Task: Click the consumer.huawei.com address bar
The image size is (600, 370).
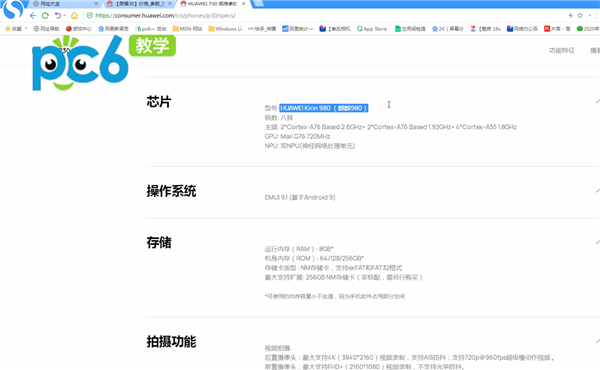Action: (165, 16)
